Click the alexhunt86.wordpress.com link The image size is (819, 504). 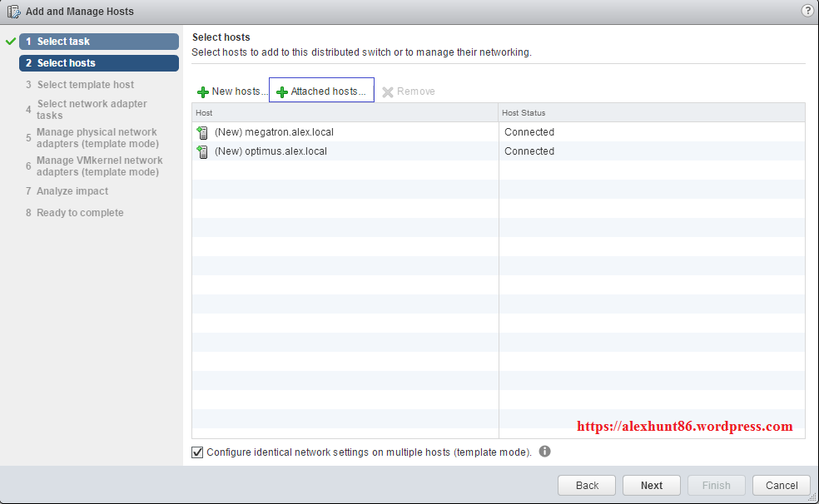[684, 427]
